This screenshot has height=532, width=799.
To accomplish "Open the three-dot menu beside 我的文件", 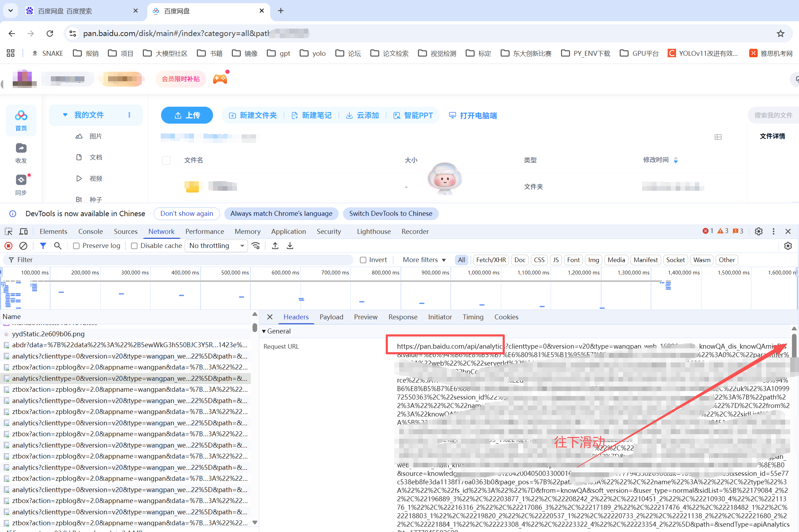I will click(x=129, y=115).
